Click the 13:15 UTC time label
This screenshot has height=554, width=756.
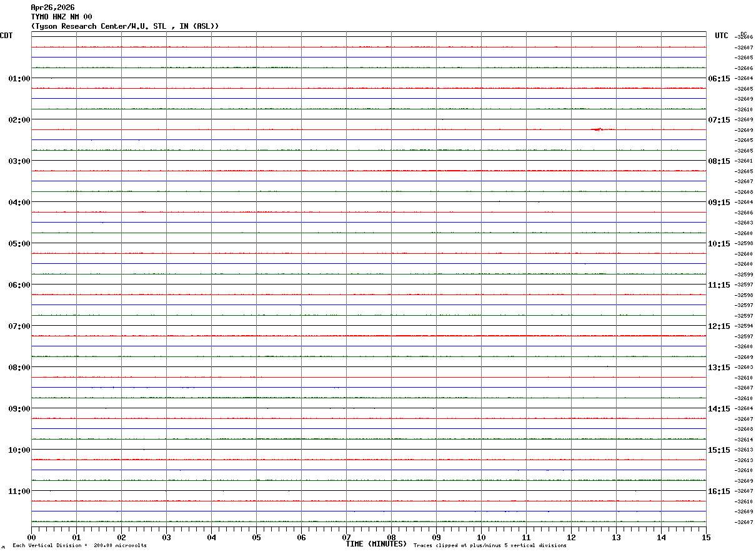[719, 368]
